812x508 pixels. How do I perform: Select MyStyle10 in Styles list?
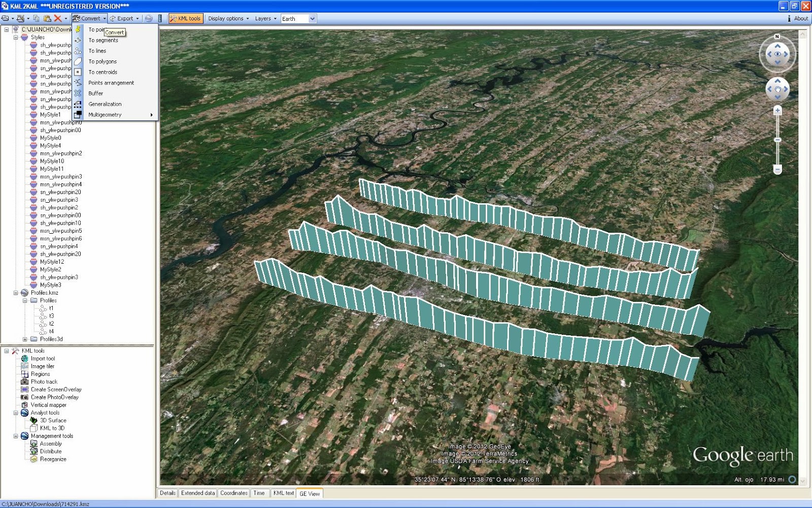coord(52,161)
